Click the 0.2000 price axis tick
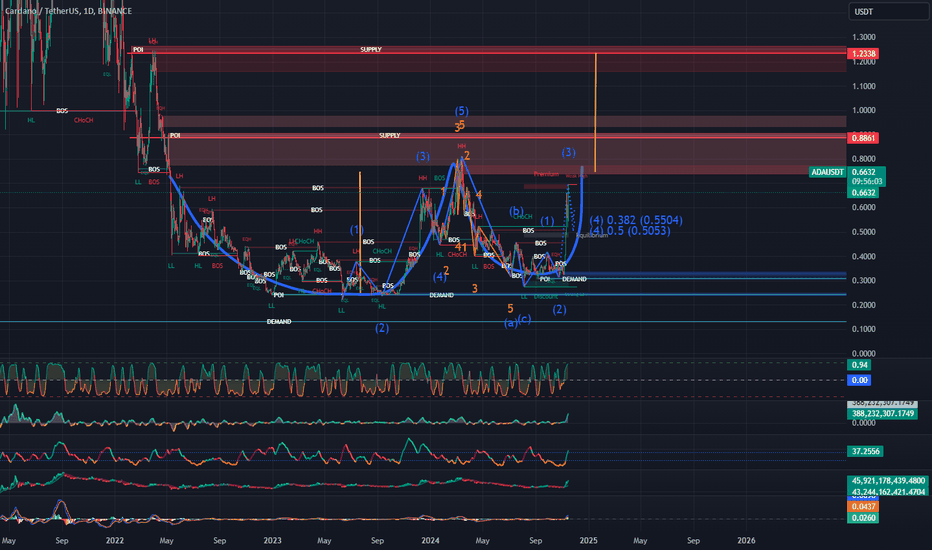This screenshot has width=932, height=550. coord(864,305)
